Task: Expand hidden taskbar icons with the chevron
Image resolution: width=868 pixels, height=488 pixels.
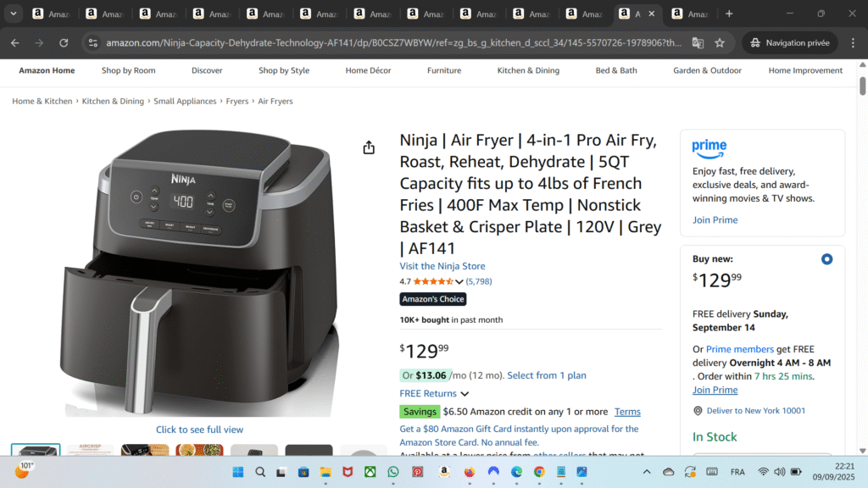Action: click(646, 472)
